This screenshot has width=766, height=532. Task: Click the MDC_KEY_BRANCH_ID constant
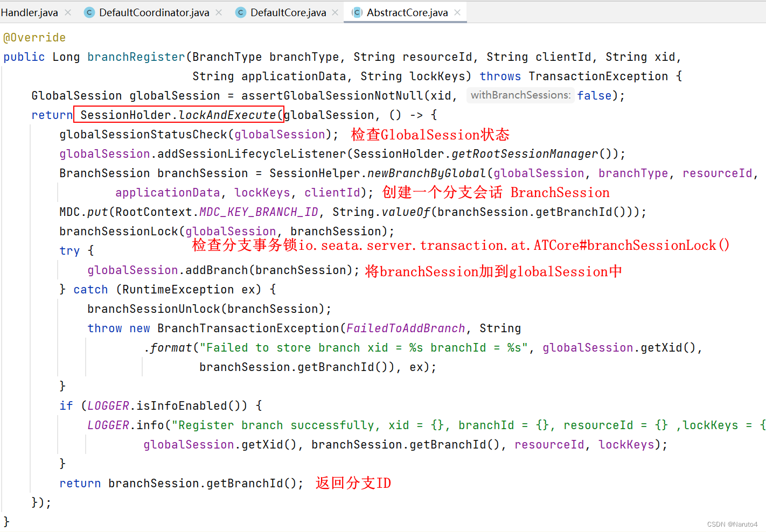pyautogui.click(x=259, y=212)
